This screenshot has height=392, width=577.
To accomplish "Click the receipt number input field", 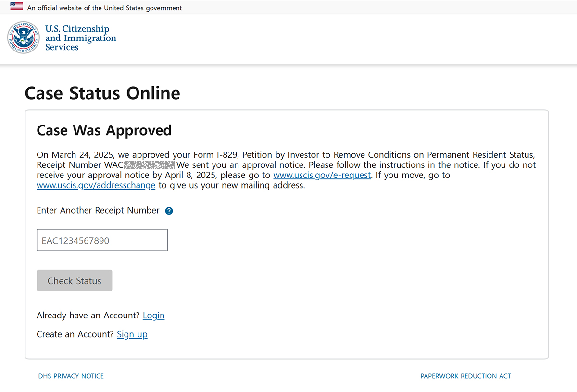I will tap(102, 240).
